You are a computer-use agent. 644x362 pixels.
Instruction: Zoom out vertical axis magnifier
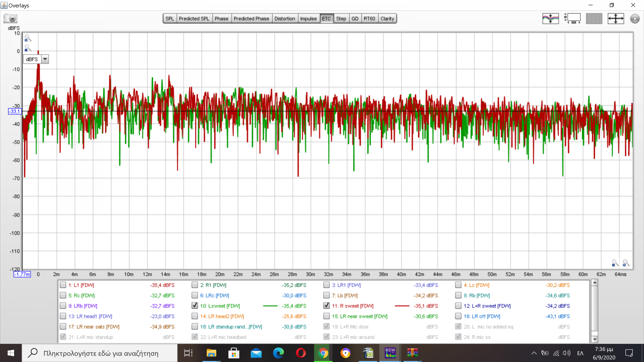(28, 49)
